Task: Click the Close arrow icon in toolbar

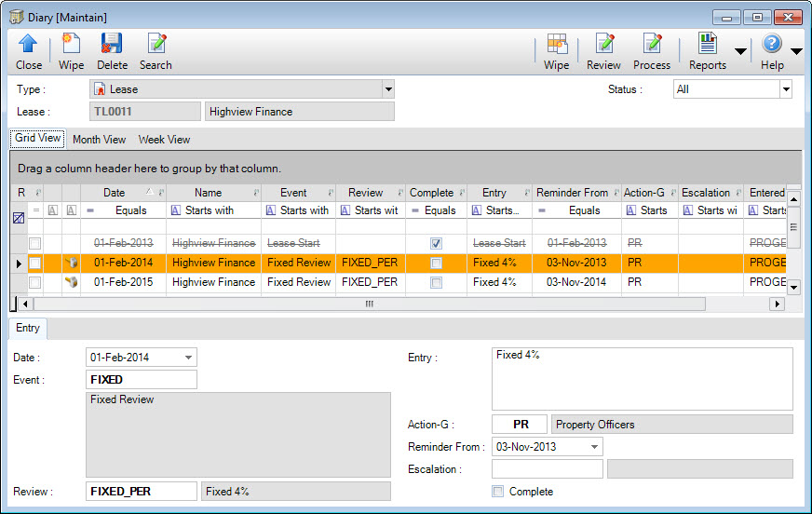Action: click(x=28, y=44)
